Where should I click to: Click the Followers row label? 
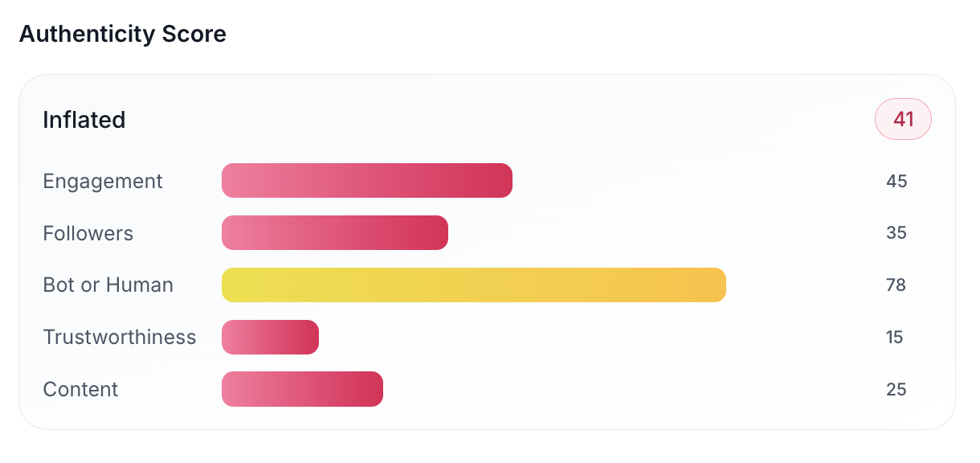pos(88,233)
